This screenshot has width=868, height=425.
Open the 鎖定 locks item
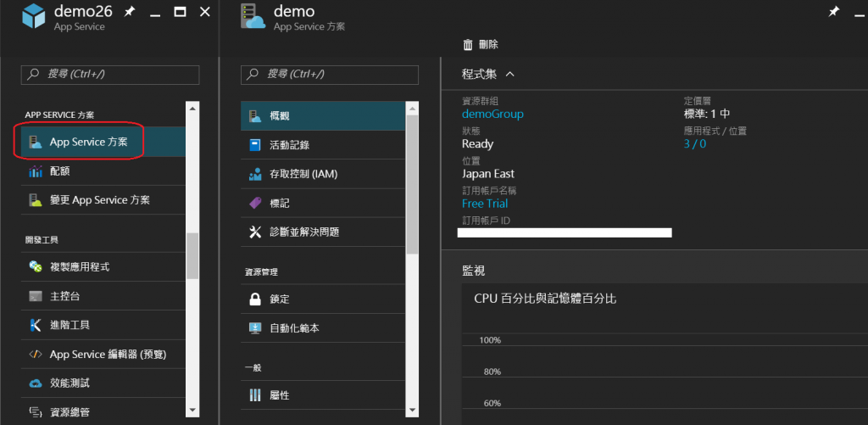pyautogui.click(x=323, y=299)
